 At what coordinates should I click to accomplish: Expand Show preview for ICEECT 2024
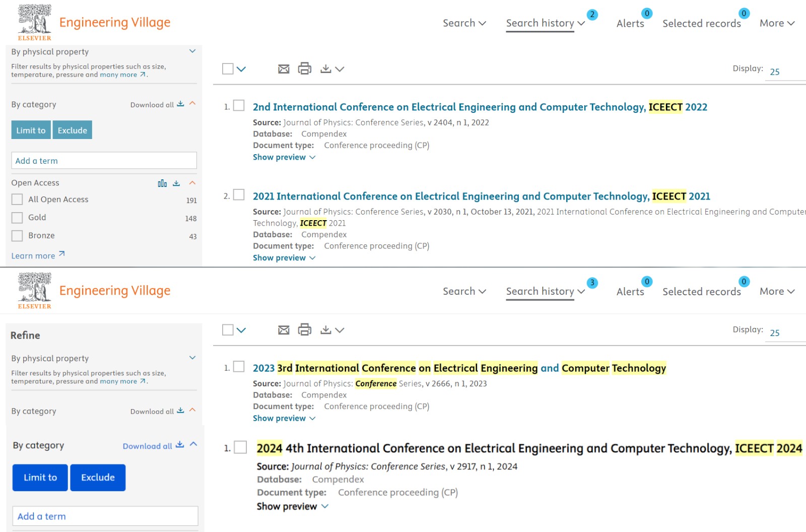[293, 506]
